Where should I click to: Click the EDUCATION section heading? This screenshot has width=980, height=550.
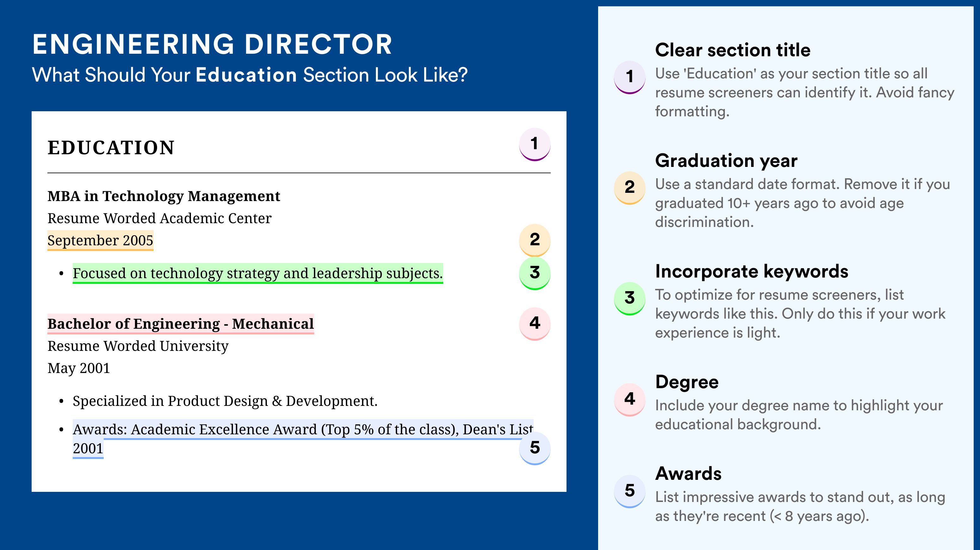(111, 148)
